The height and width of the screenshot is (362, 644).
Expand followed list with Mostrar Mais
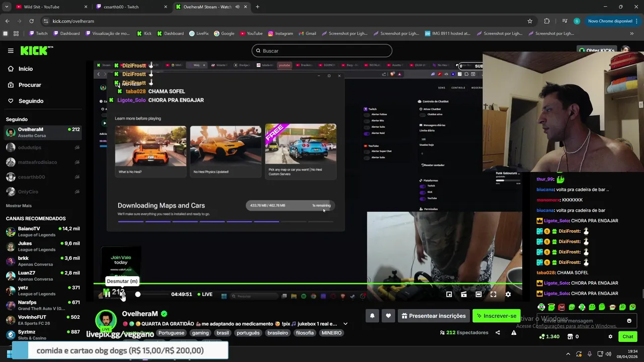tap(19, 206)
